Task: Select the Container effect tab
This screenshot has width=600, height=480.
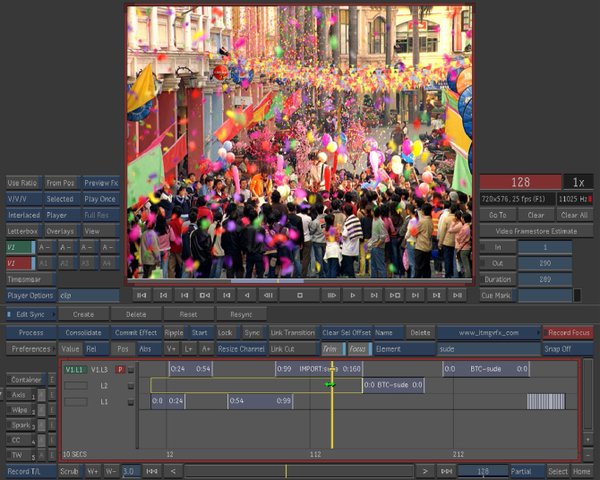Action: (x=25, y=380)
